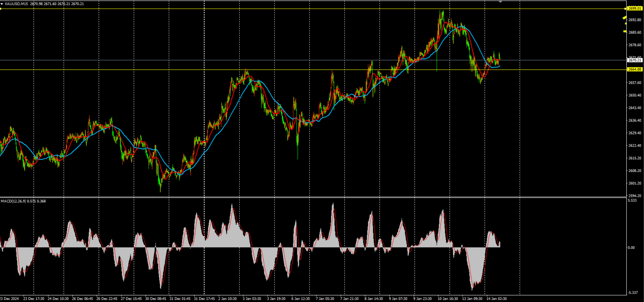Click the 24 Dec 10:30 time label
Screen dimensions: 644x302
tap(58, 299)
